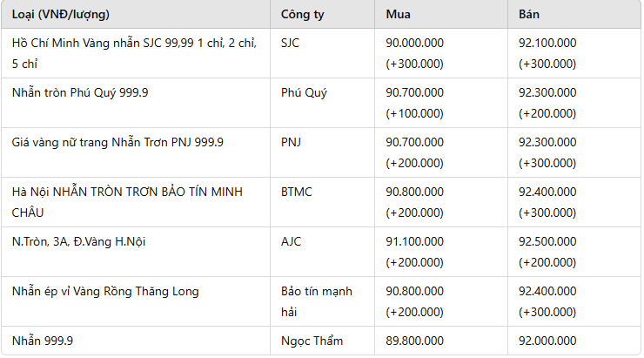
Task: Select the Ngọc Thẩm company cell
Action: (312, 341)
